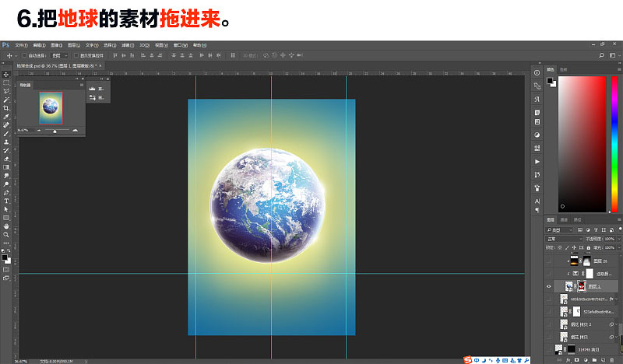
Task: Switch to the 路径 paths tab
Action: pos(577,219)
